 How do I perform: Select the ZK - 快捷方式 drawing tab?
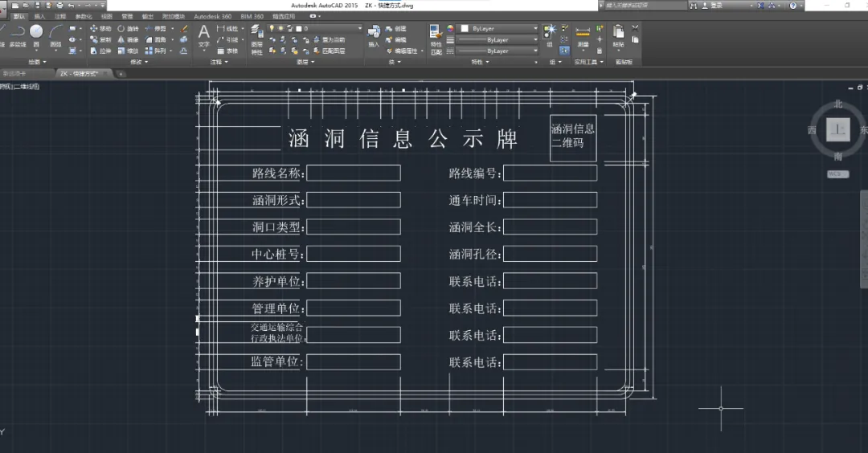coord(80,74)
